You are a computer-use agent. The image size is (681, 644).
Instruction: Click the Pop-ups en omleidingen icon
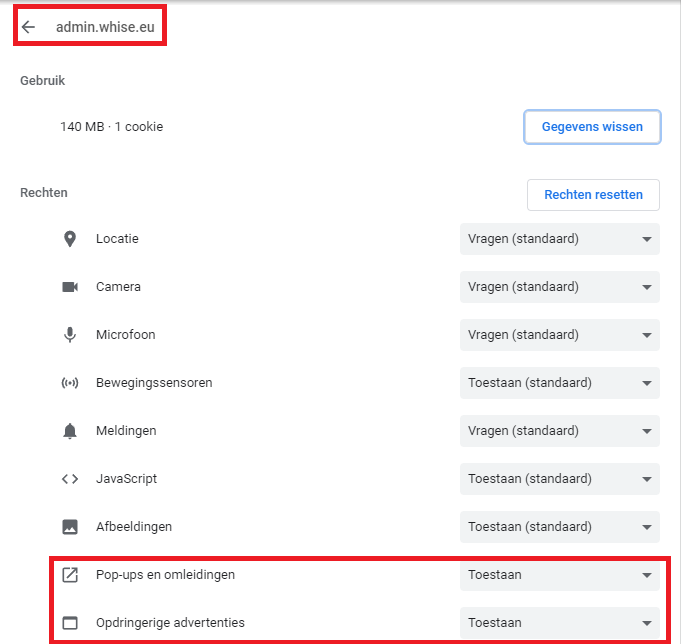70,575
